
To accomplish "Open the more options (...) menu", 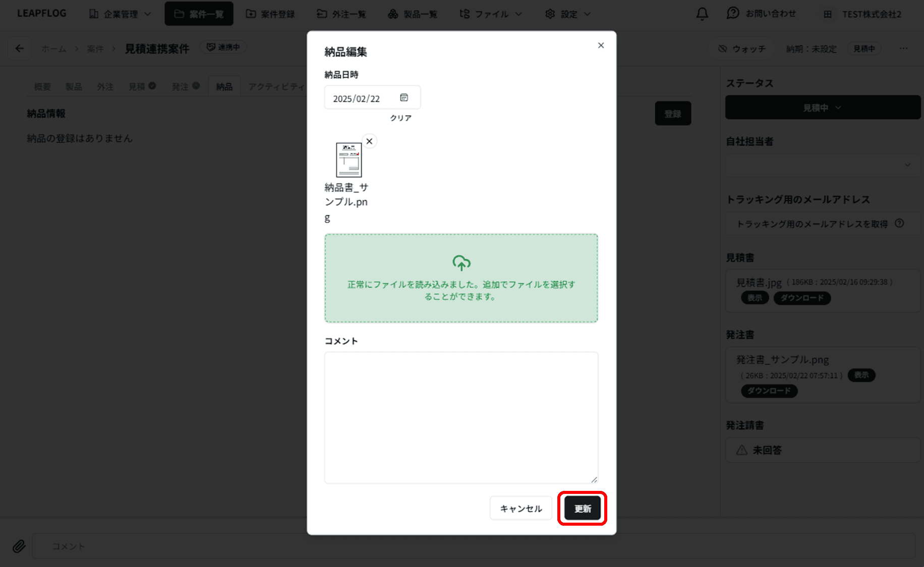I will tap(902, 48).
